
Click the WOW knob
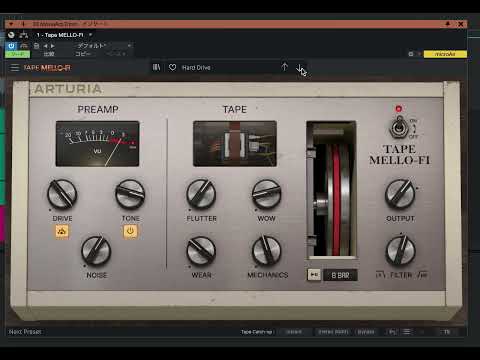coord(266,194)
